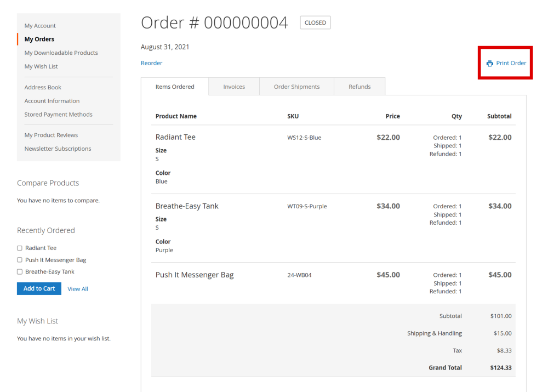Open My Product Reviews
The image size is (548, 392).
51,135
